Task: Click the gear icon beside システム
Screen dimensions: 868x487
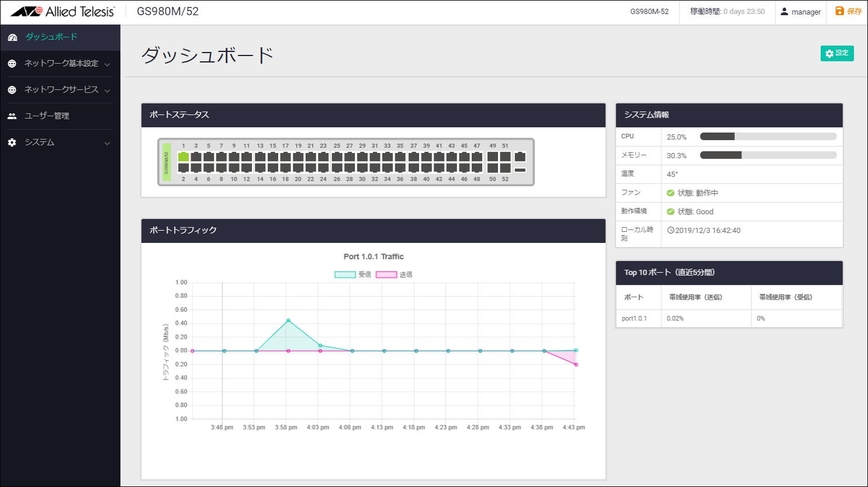Action: coord(12,142)
